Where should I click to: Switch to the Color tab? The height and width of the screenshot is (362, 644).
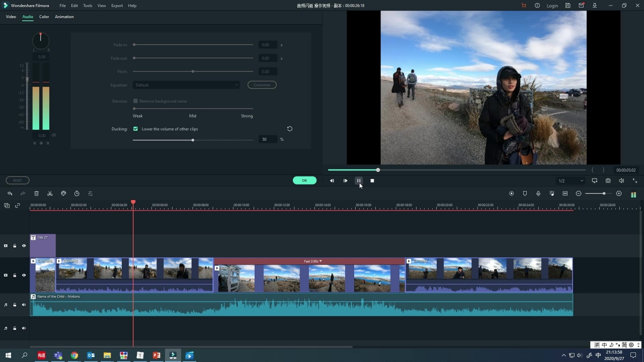coord(44,17)
